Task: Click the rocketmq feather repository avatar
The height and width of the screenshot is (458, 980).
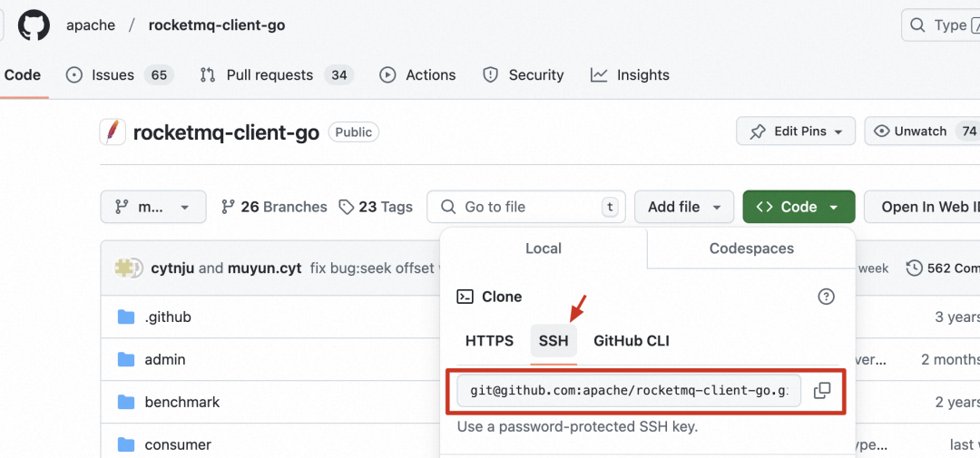Action: [x=113, y=132]
